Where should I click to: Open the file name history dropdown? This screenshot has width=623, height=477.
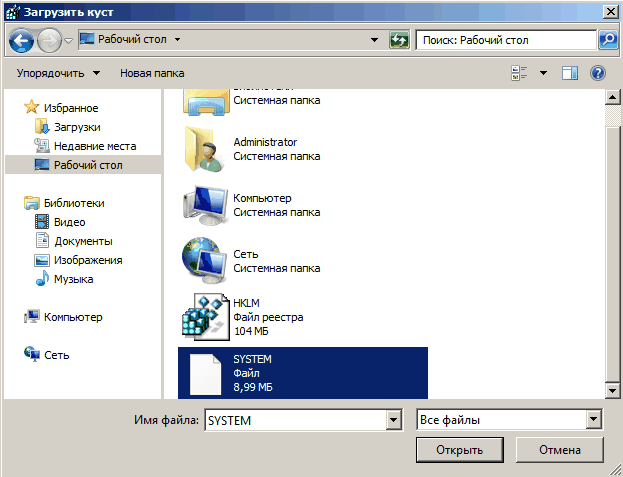click(393, 420)
